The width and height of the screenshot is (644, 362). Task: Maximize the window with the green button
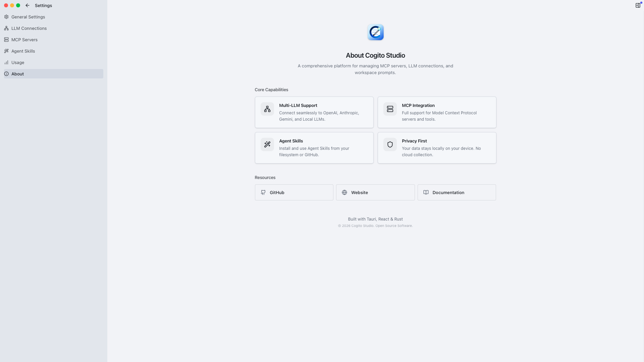click(x=18, y=5)
